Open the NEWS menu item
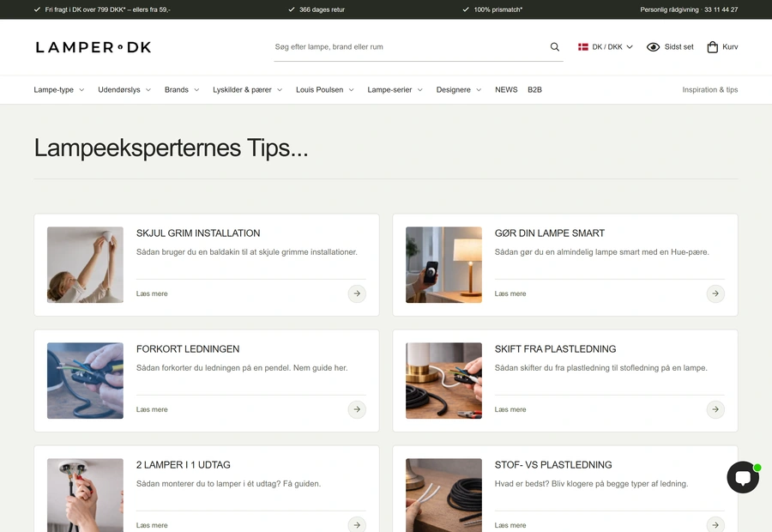 pos(506,89)
